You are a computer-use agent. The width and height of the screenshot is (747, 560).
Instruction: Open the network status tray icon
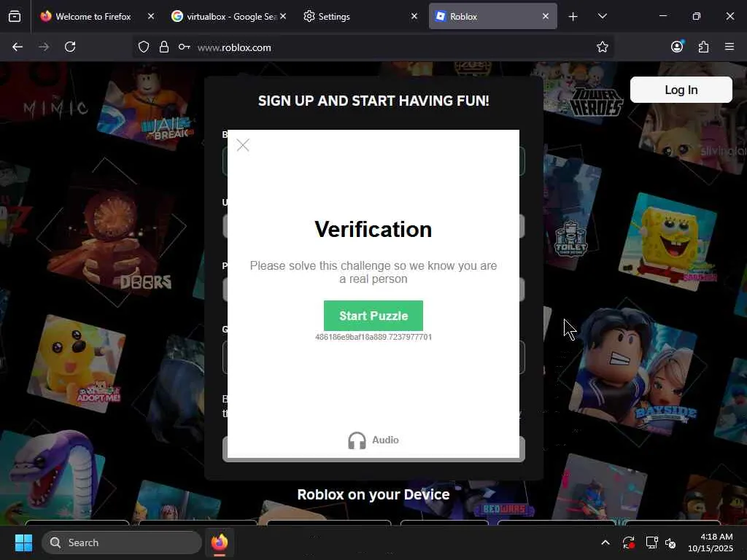[x=651, y=542]
